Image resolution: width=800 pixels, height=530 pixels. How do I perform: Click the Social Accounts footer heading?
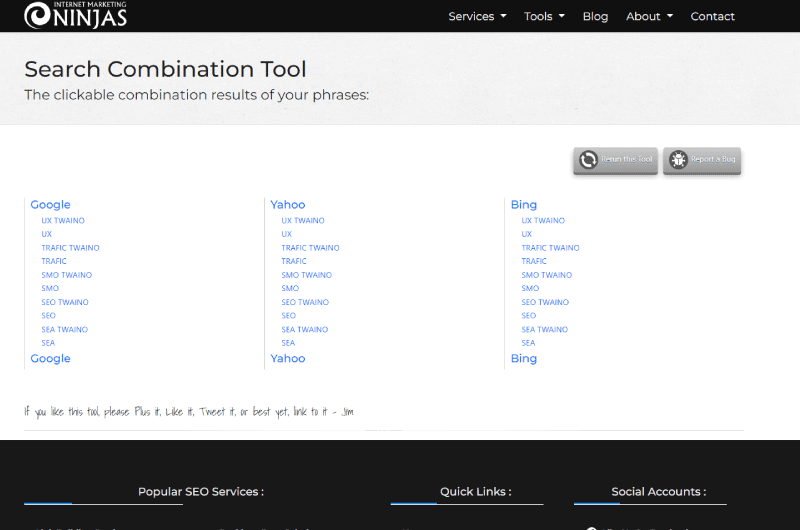pos(659,492)
